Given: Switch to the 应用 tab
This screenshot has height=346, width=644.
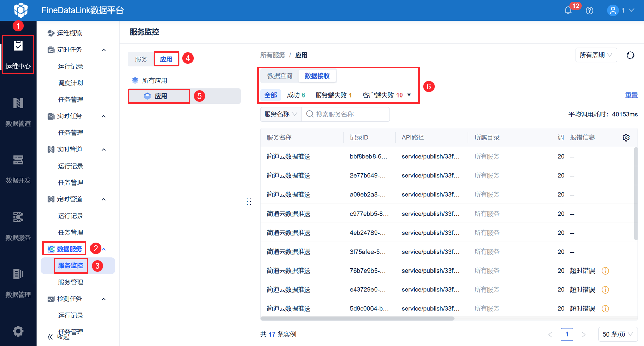Looking at the screenshot, I should (x=166, y=59).
